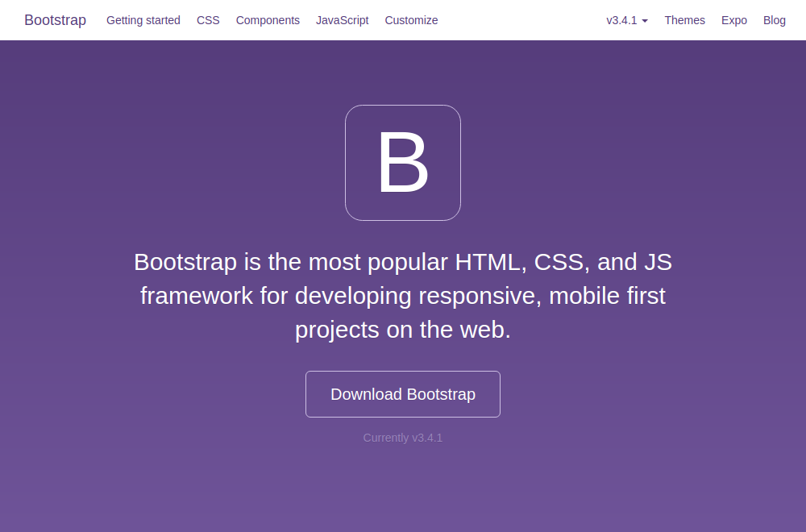Expand the v3.4.1 version dropdown
The image size is (806, 532).
click(627, 20)
